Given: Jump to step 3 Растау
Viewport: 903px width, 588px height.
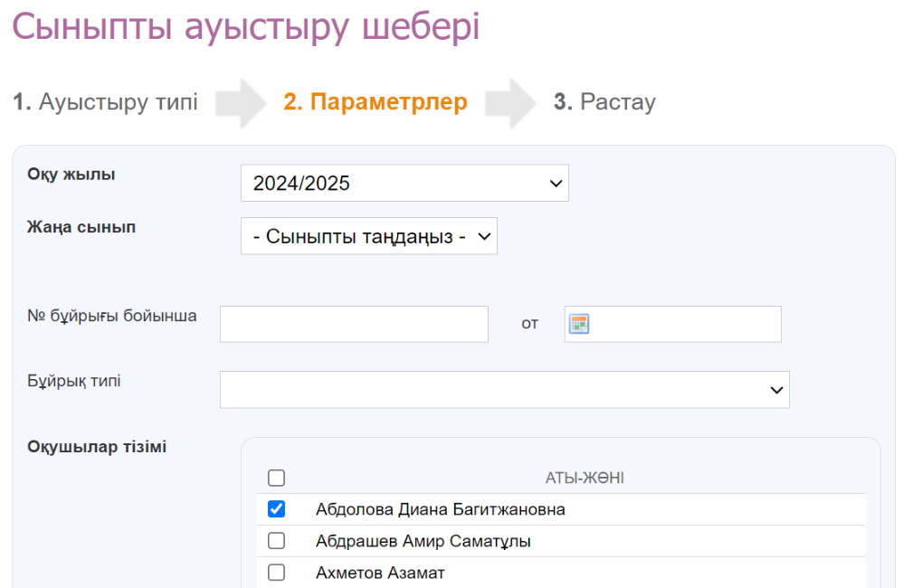Looking at the screenshot, I should click(x=604, y=102).
